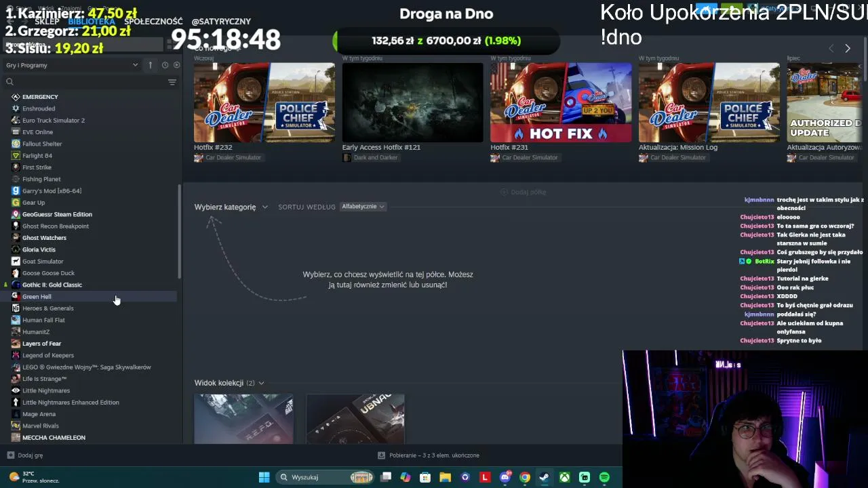
Task: Launch Xbox app from the taskbar
Action: (x=564, y=477)
